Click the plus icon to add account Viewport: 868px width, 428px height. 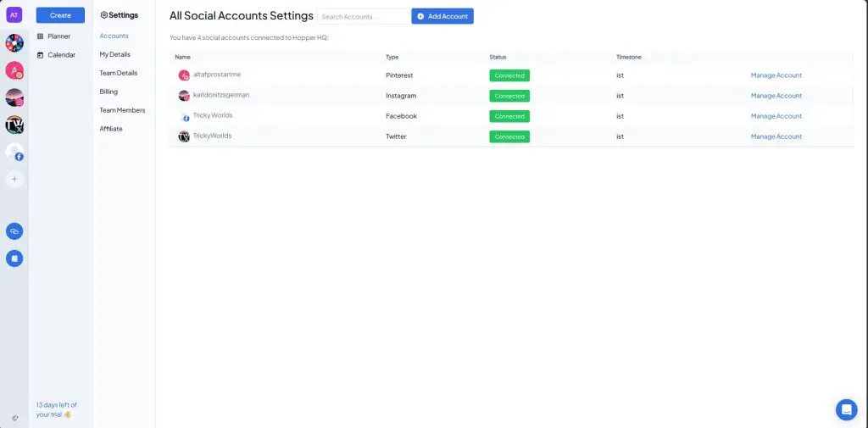pyautogui.click(x=14, y=180)
